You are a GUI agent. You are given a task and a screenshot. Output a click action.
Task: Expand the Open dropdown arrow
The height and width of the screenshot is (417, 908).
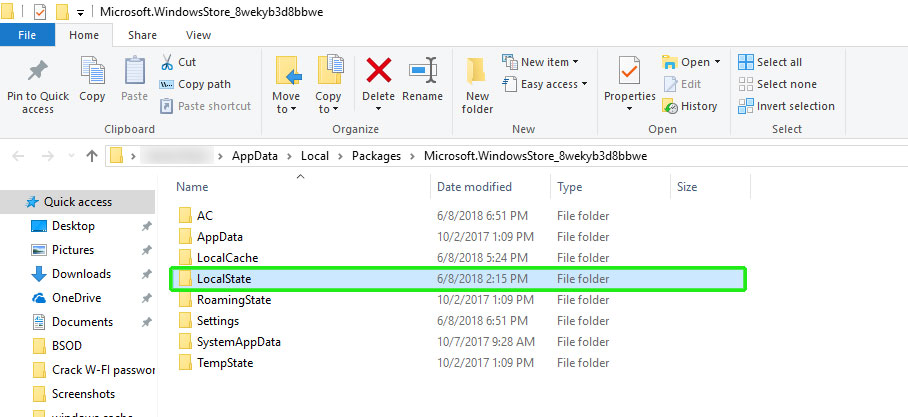point(717,62)
